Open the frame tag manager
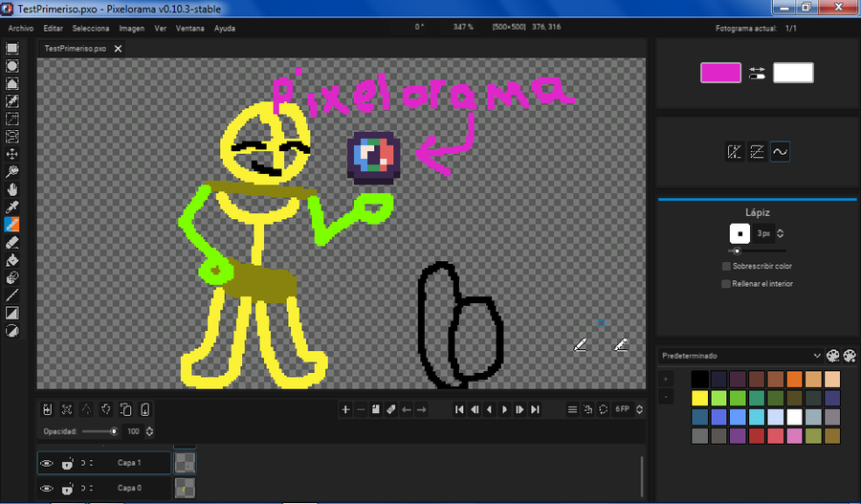Image resolution: width=861 pixels, height=504 pixels. tap(391, 409)
